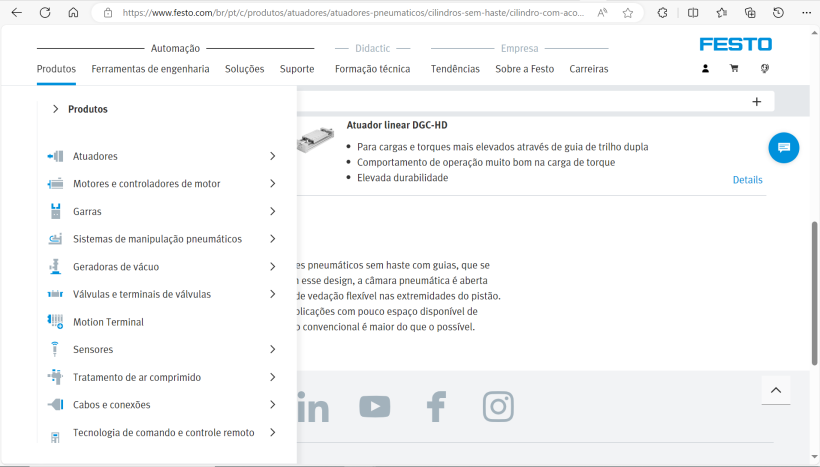View site info lock icon
The width and height of the screenshot is (820, 467).
(x=108, y=13)
